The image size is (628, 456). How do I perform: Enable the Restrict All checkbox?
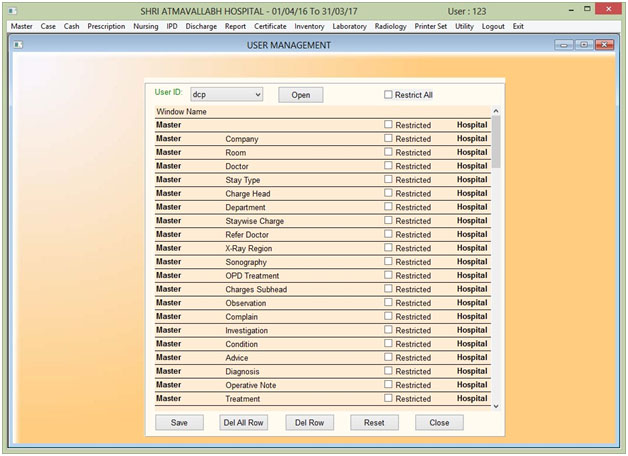(389, 95)
